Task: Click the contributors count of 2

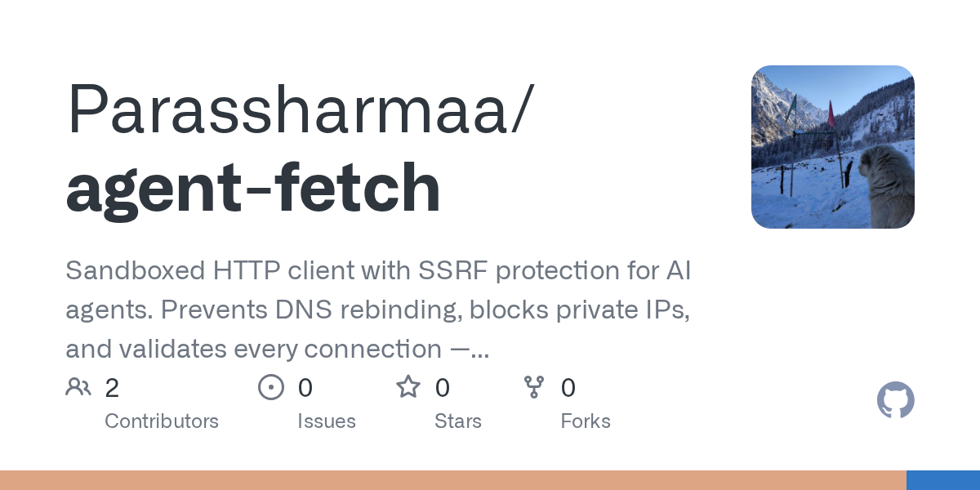Action: [x=112, y=388]
